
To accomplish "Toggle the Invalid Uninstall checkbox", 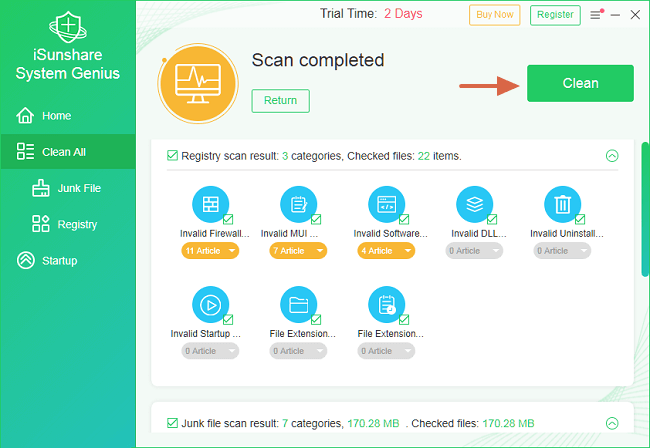I will (x=580, y=219).
